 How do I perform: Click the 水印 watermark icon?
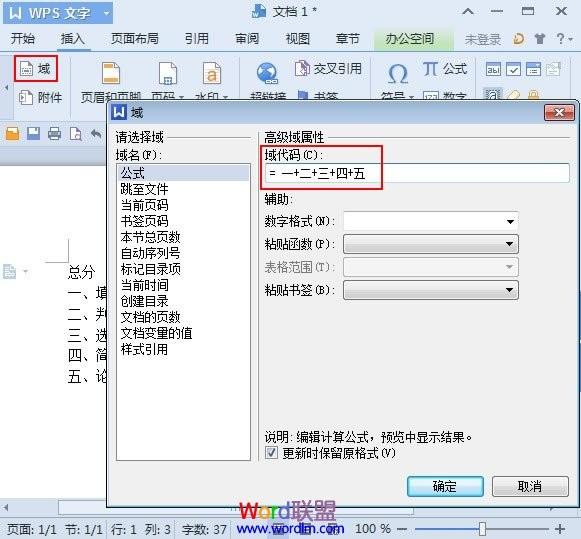tap(212, 73)
